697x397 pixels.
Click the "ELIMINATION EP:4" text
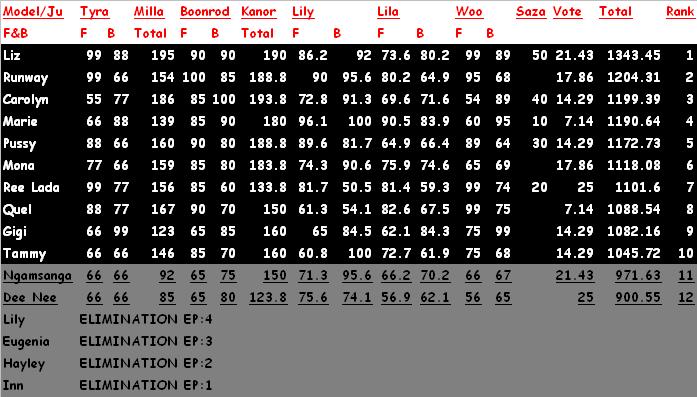pyautogui.click(x=146, y=319)
